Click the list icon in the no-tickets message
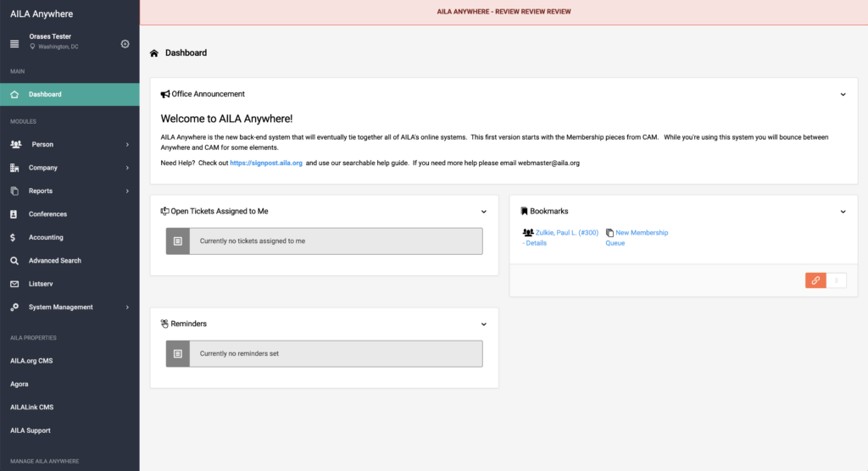This screenshot has width=868, height=471. click(178, 241)
